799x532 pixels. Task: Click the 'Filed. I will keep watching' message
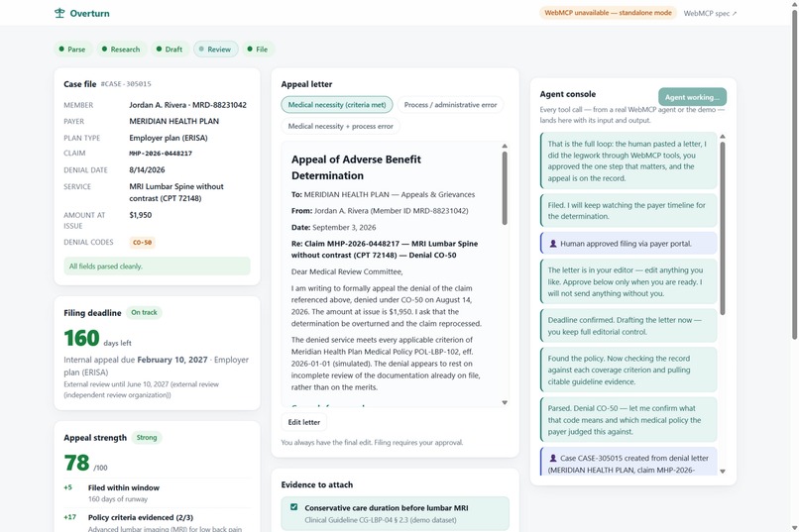point(628,211)
